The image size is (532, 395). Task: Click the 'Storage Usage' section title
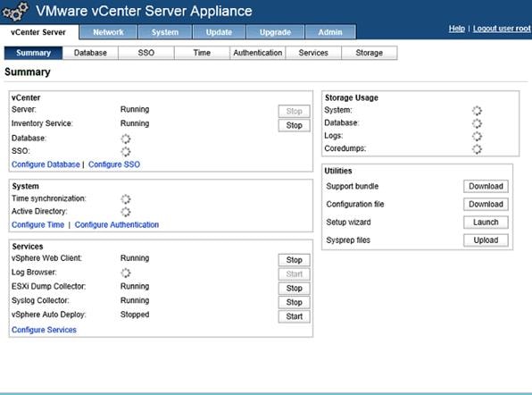coord(352,97)
